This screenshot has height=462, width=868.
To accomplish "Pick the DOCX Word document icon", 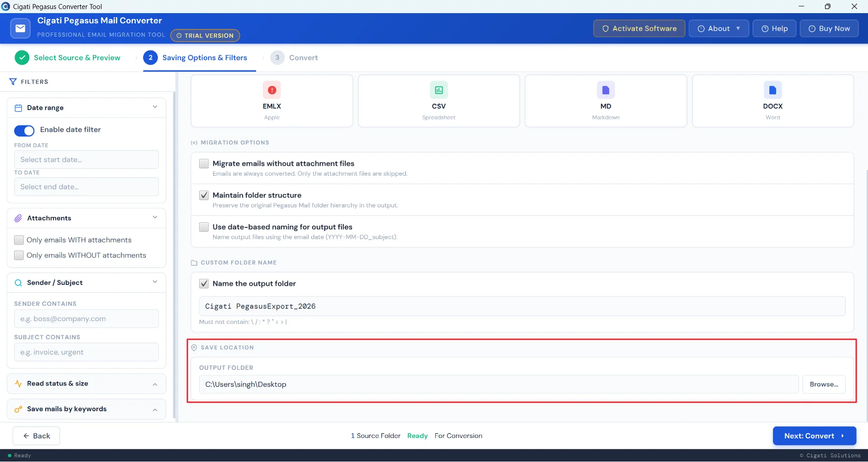I will pos(773,90).
